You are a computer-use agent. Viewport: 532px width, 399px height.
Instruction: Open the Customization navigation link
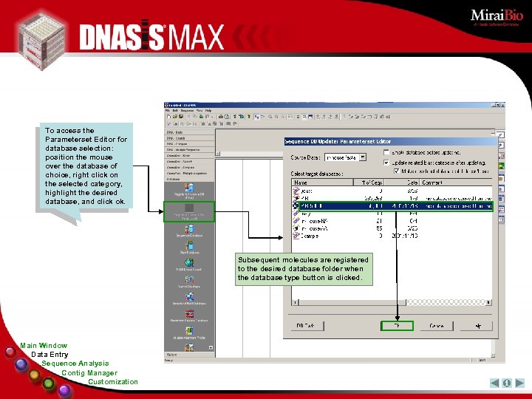pyautogui.click(x=113, y=382)
